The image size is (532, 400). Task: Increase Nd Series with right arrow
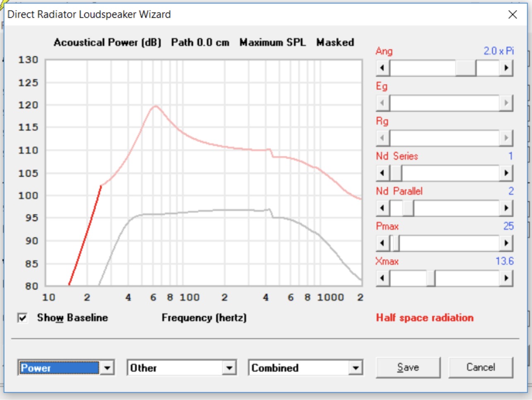506,173
